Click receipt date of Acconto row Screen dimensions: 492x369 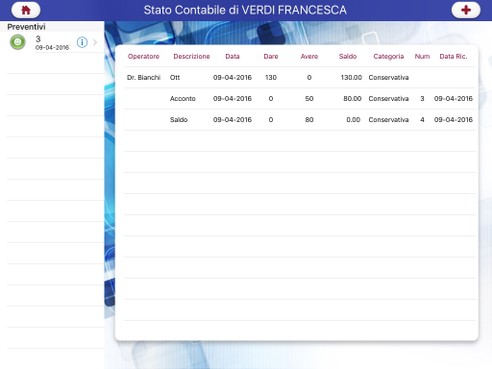(453, 98)
